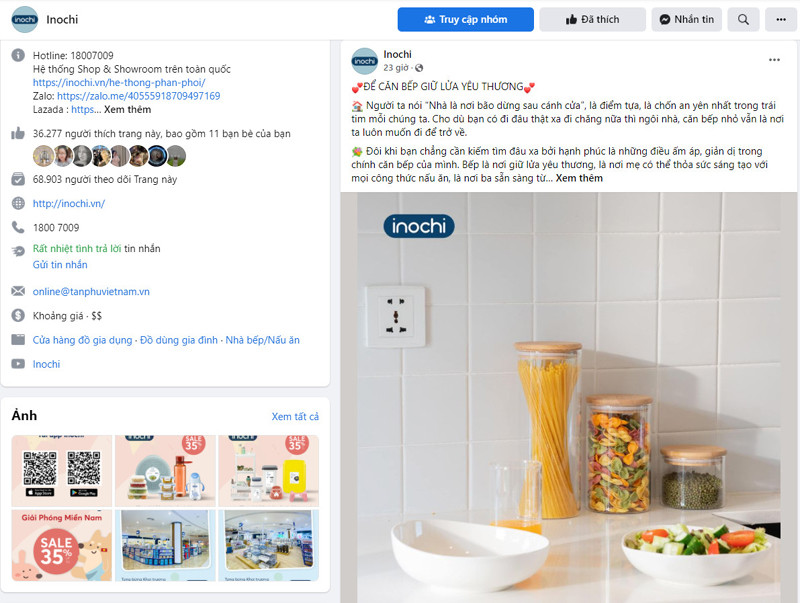The height and width of the screenshot is (603, 800).
Task: Open the inochi.vn website link
Action: (69, 204)
